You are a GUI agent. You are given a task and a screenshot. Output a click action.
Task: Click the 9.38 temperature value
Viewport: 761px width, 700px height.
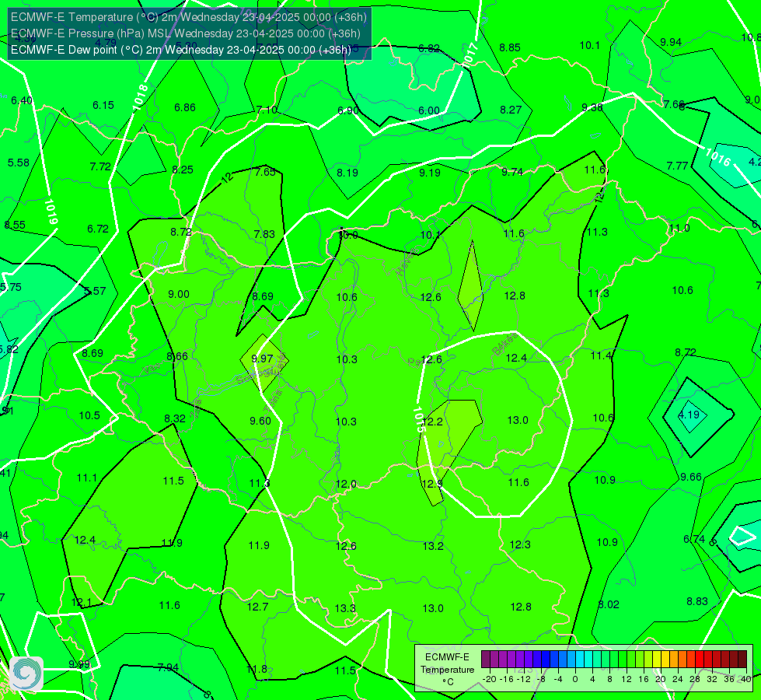[592, 107]
